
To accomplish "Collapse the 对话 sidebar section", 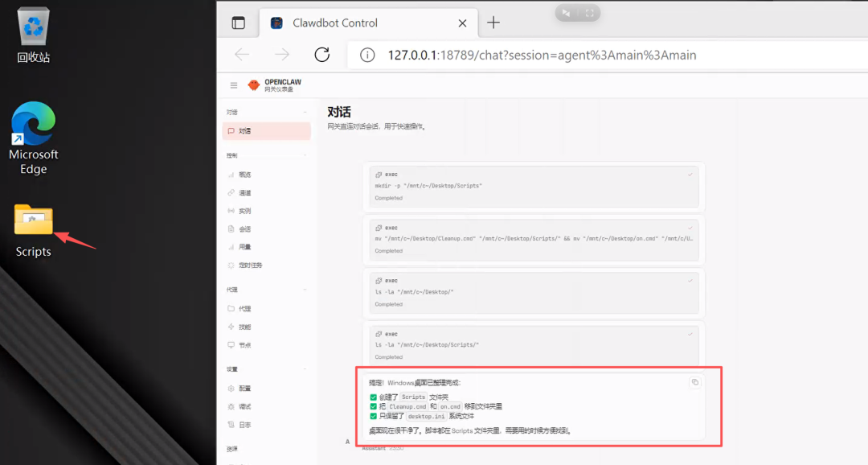I will coord(266,112).
